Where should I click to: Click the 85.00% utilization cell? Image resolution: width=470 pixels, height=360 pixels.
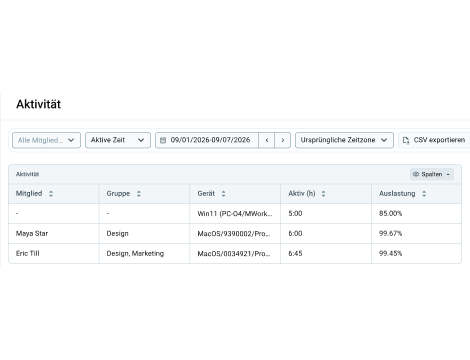416,213
